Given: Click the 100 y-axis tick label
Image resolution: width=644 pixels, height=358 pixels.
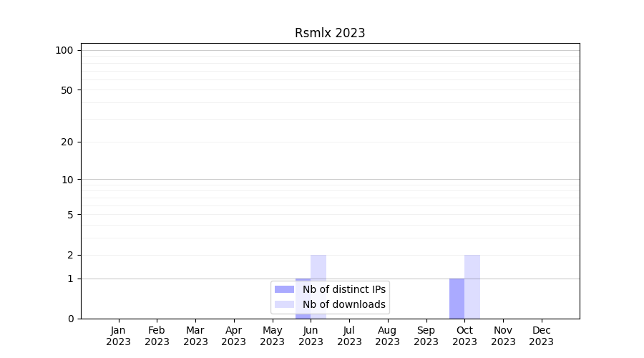Looking at the screenshot, I should click(x=64, y=50).
